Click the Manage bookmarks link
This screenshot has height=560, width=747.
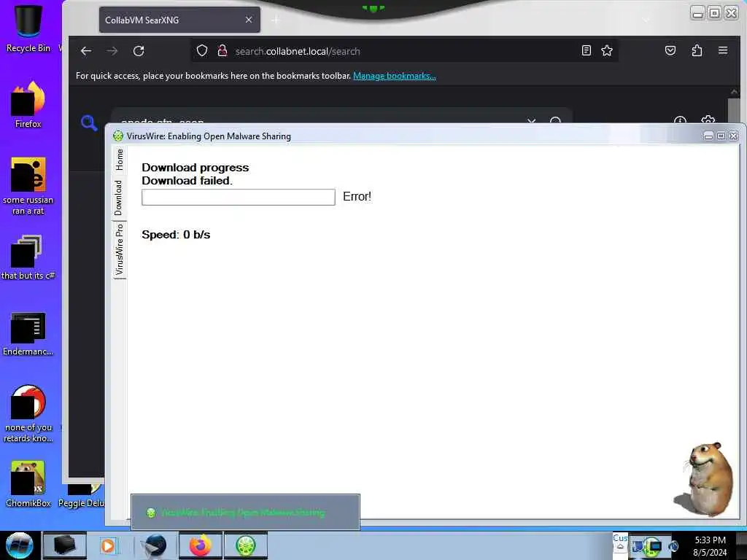pyautogui.click(x=395, y=76)
